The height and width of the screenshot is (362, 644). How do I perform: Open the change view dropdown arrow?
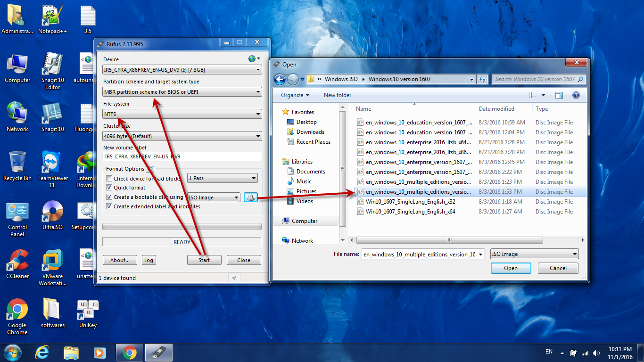tap(543, 95)
